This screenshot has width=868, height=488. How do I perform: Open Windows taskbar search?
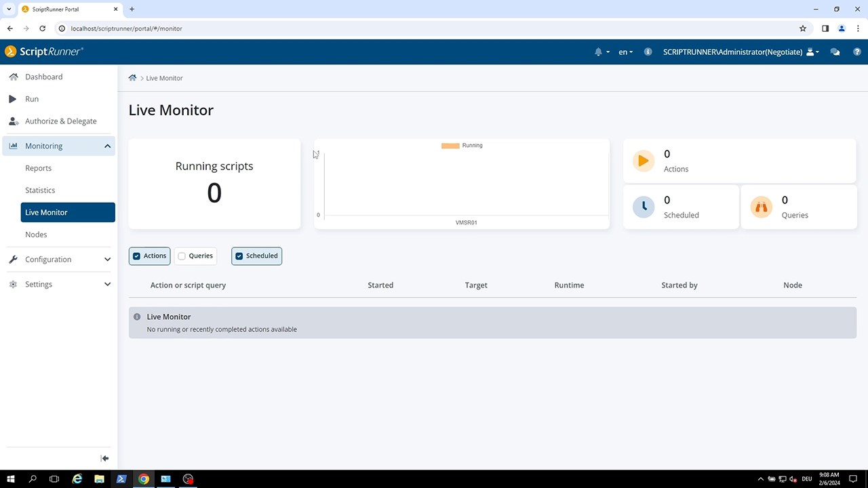click(33, 479)
